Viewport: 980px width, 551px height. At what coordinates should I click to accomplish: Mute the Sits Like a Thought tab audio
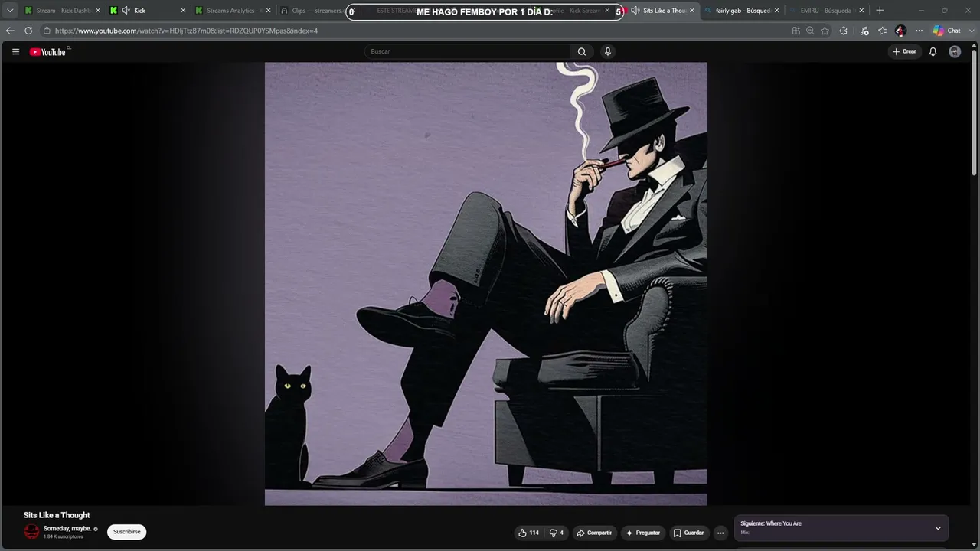coord(635,11)
